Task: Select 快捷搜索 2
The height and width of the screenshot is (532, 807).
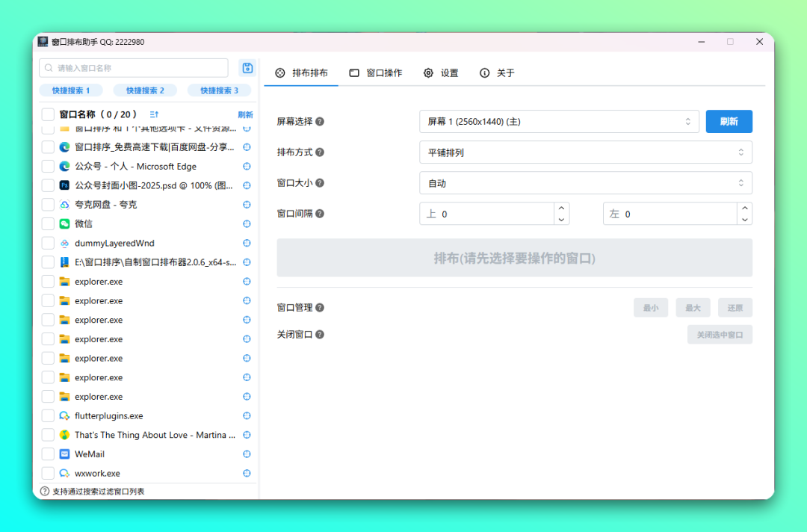Action: coord(145,90)
